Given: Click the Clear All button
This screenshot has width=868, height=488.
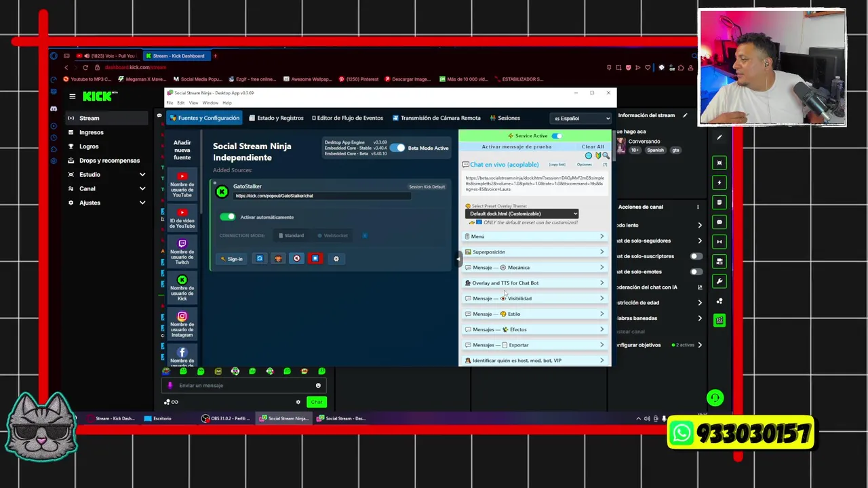Looking at the screenshot, I should pyautogui.click(x=593, y=146).
